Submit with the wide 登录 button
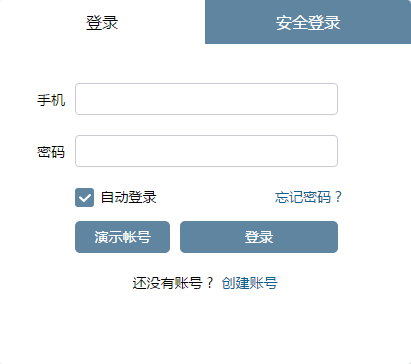The image size is (411, 364). [x=259, y=237]
